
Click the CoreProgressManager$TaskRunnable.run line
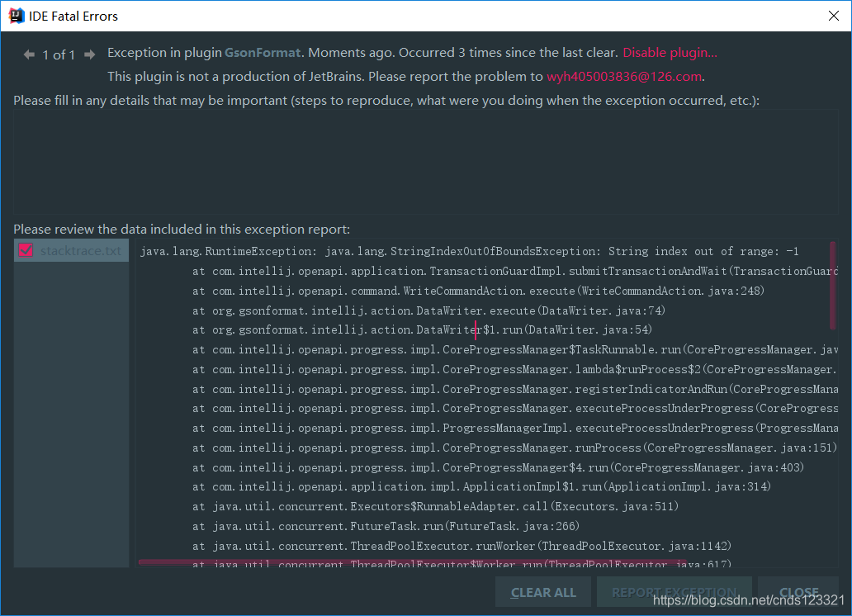[515, 349]
